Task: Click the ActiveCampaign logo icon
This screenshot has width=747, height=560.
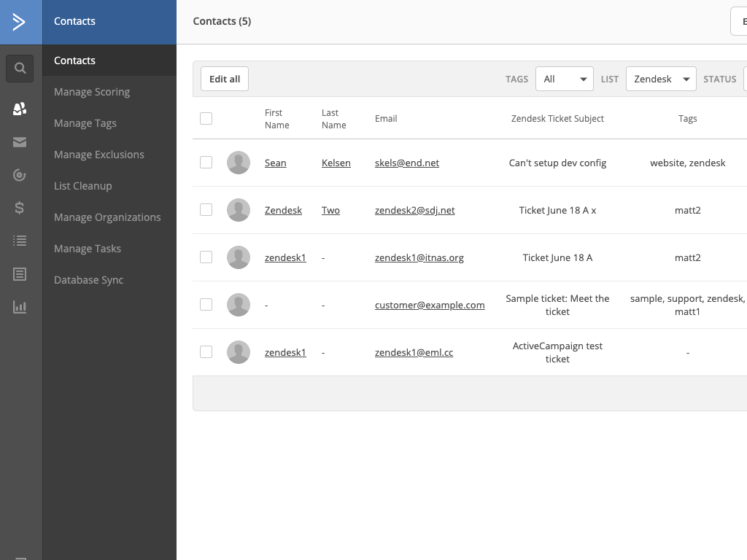Action: [20, 22]
